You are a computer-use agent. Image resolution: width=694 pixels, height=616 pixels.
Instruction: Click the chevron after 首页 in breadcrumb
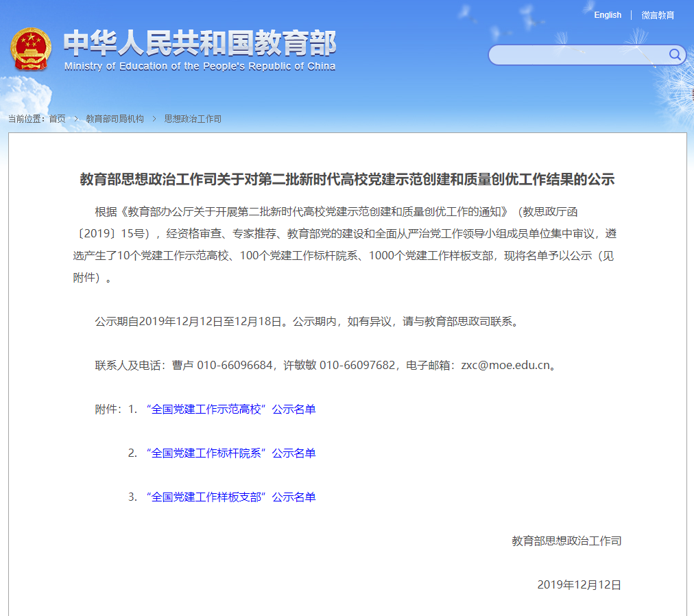76,119
